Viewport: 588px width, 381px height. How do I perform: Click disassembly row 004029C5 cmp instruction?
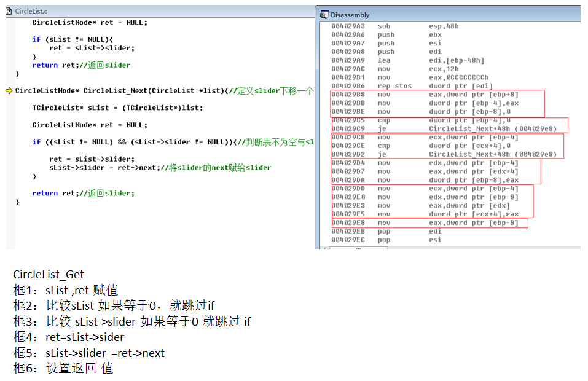(421, 120)
